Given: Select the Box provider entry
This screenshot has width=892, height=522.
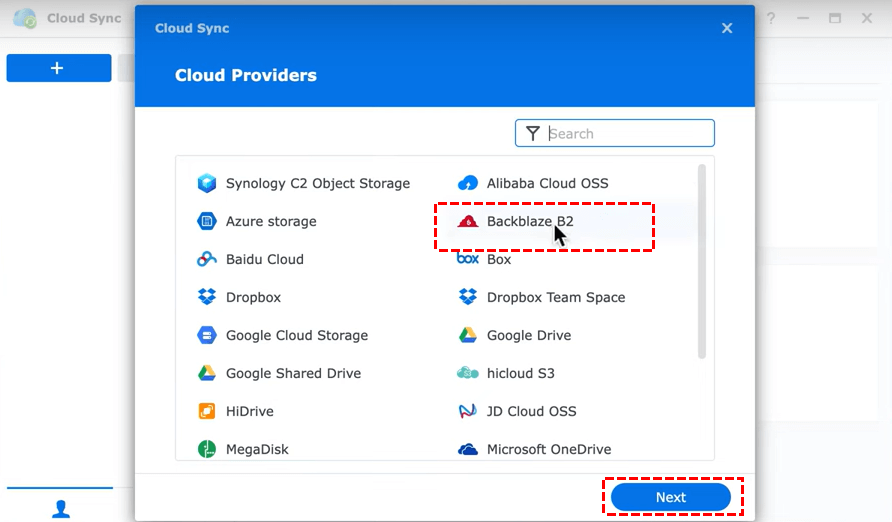Looking at the screenshot, I should coord(498,259).
